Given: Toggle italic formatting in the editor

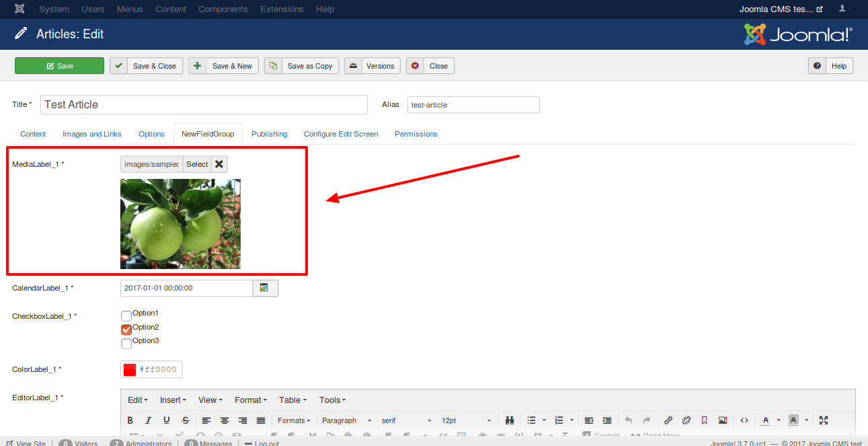Looking at the screenshot, I should point(149,420).
